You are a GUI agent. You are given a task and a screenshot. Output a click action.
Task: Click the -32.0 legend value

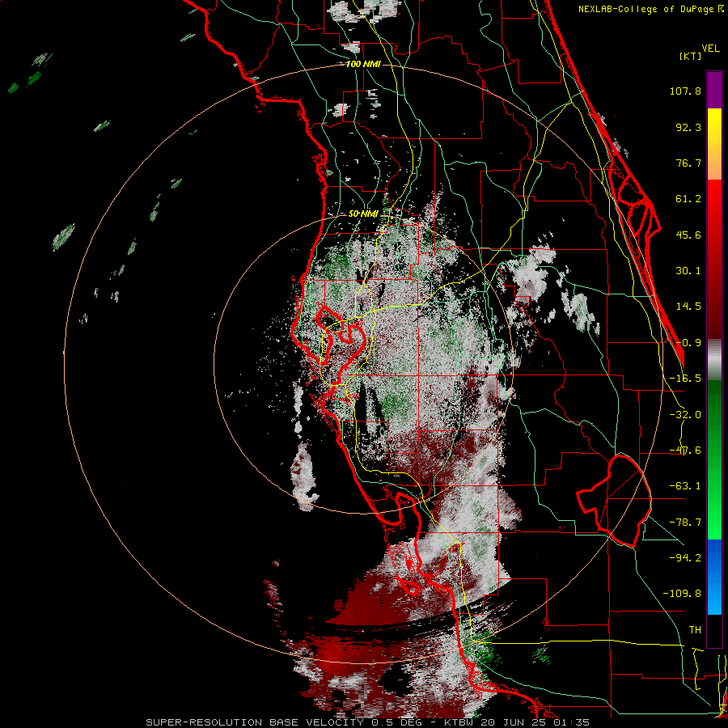point(685,415)
